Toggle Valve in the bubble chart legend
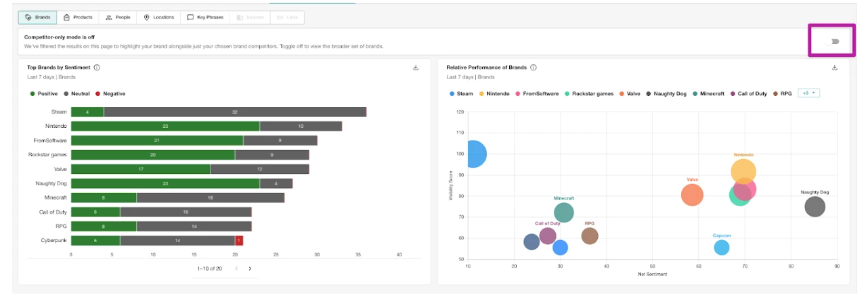The image size is (868, 299). point(631,93)
